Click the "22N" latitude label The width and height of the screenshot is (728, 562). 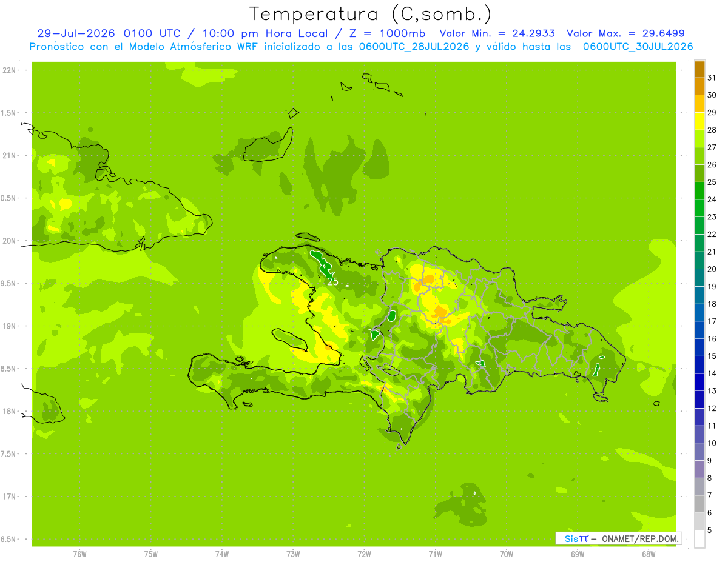coord(9,70)
